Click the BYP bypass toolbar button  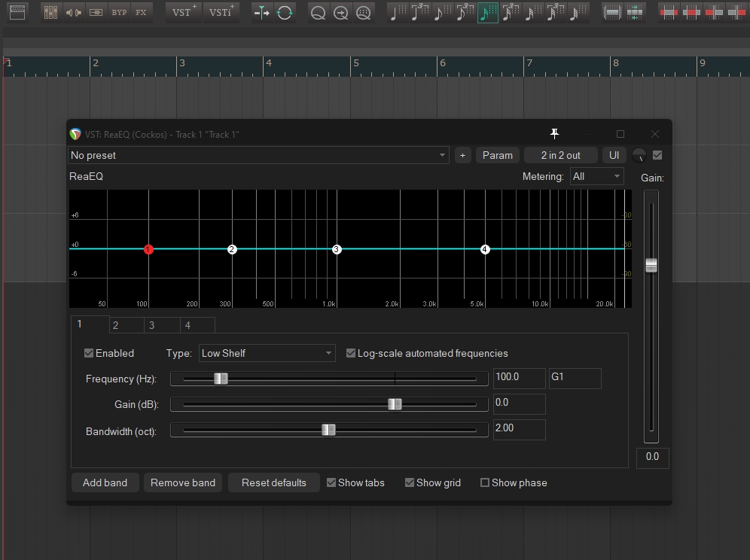click(119, 12)
